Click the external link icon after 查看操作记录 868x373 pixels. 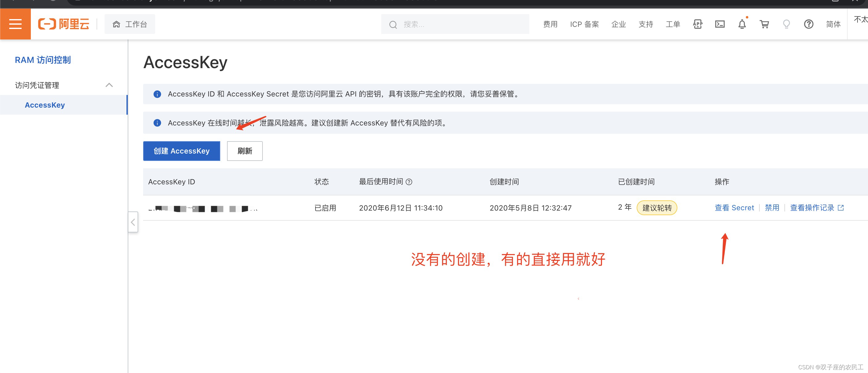pos(841,208)
